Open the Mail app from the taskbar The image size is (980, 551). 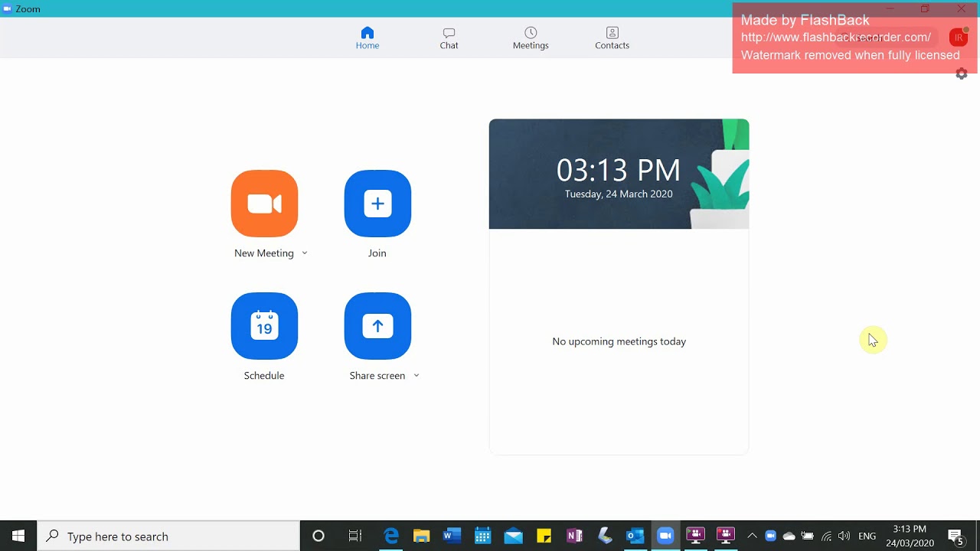(x=514, y=536)
